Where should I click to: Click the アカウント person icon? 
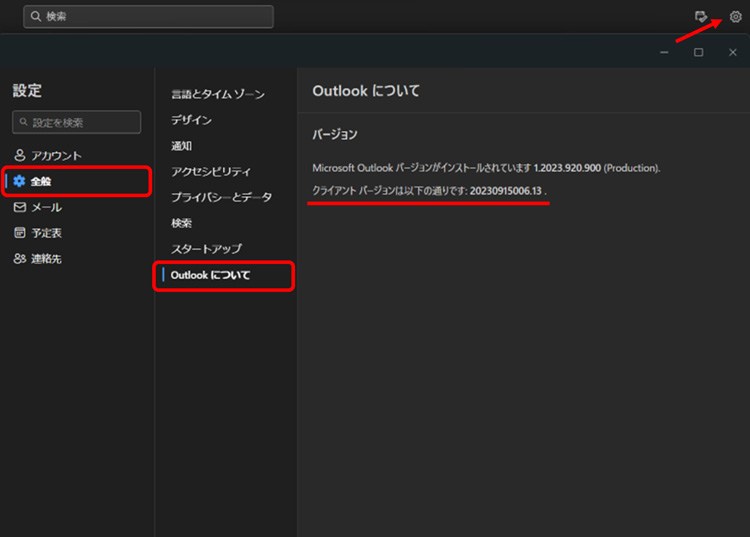(x=20, y=155)
